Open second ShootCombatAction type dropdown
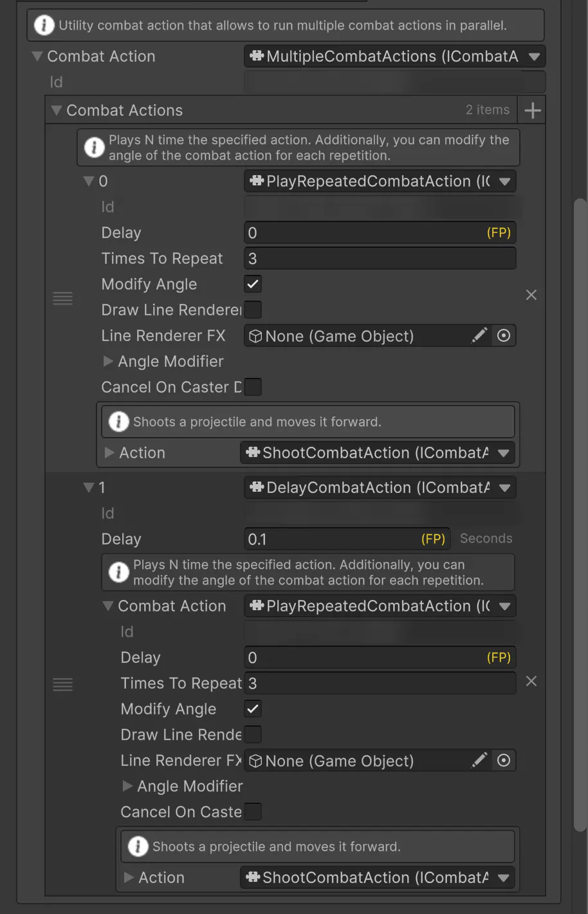This screenshot has height=914, width=588. tap(378, 877)
